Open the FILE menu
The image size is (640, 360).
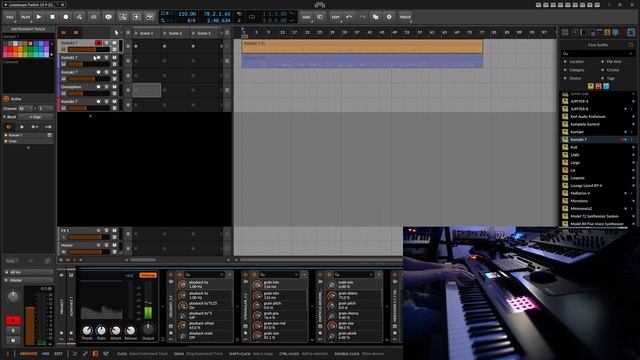(x=10, y=17)
